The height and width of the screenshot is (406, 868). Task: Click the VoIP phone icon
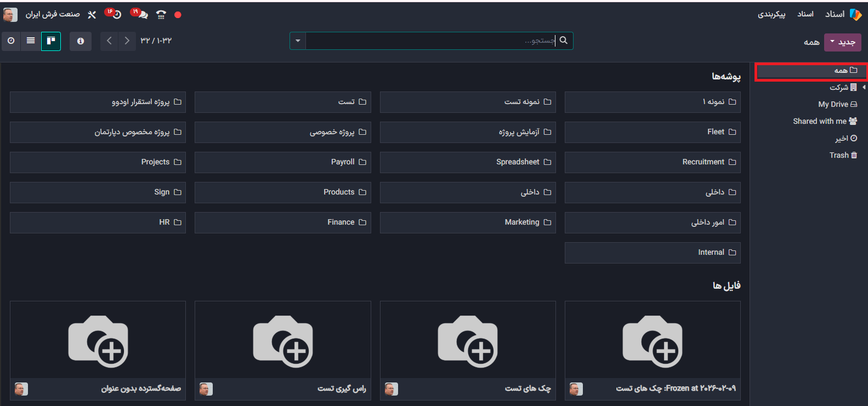(161, 15)
